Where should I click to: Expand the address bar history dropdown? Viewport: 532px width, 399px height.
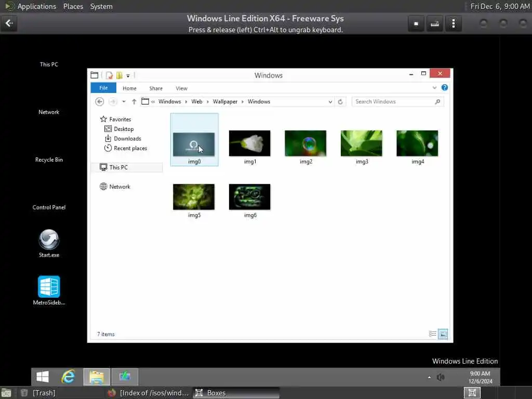click(x=330, y=102)
